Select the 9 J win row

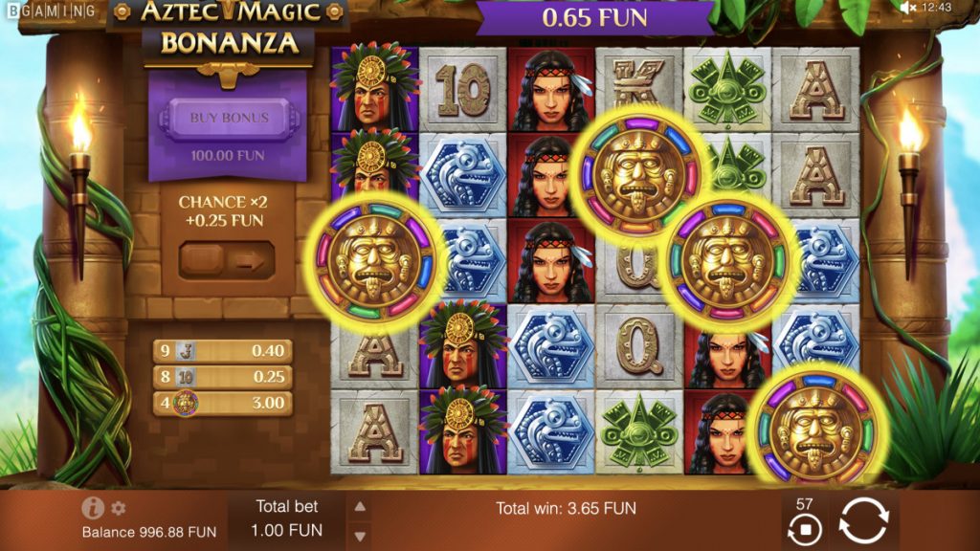click(222, 350)
